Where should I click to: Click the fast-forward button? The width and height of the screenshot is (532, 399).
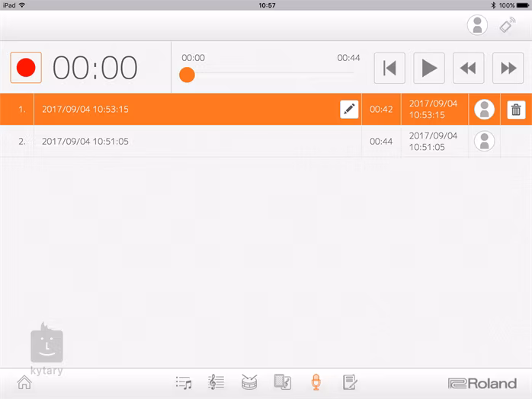pos(508,69)
